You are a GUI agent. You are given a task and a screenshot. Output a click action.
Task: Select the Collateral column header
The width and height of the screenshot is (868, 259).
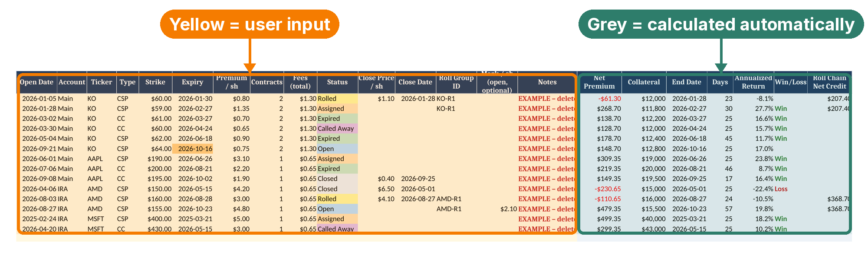644,82
